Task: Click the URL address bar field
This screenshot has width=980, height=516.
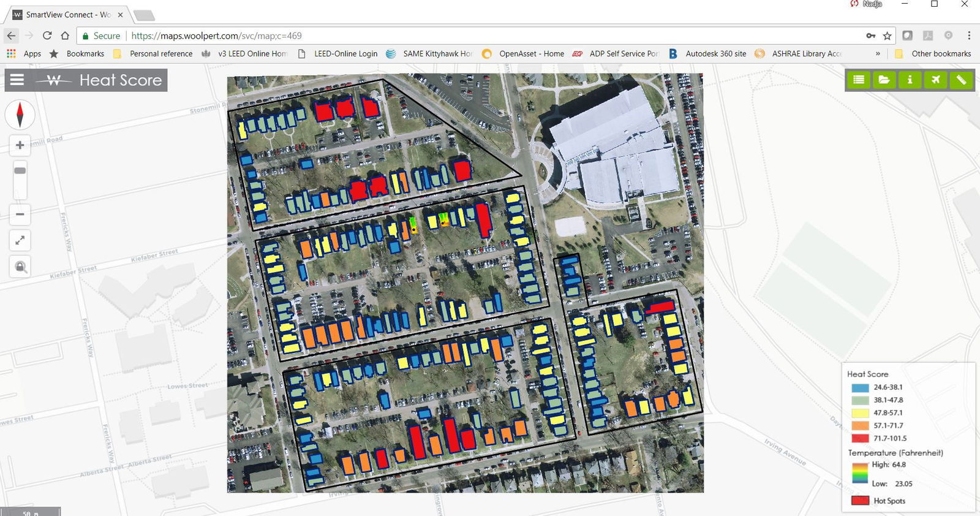Action: pyautogui.click(x=490, y=36)
